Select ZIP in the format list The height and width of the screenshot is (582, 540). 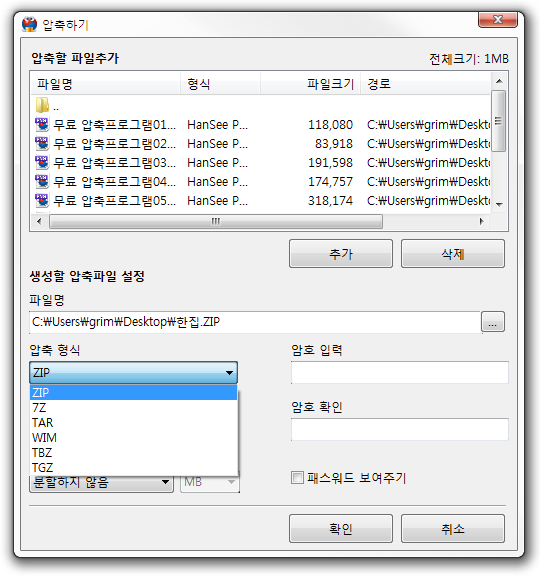(x=133, y=392)
